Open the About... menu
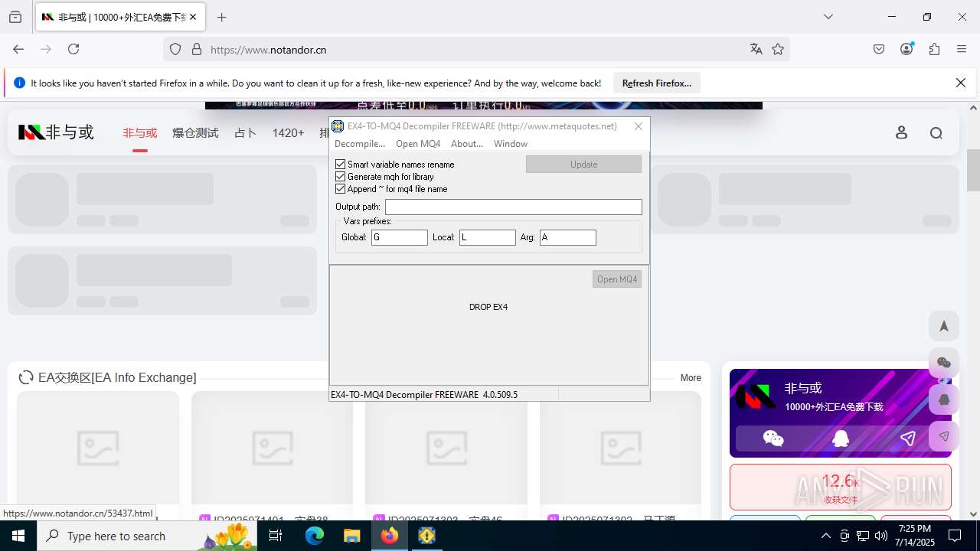 pos(467,144)
